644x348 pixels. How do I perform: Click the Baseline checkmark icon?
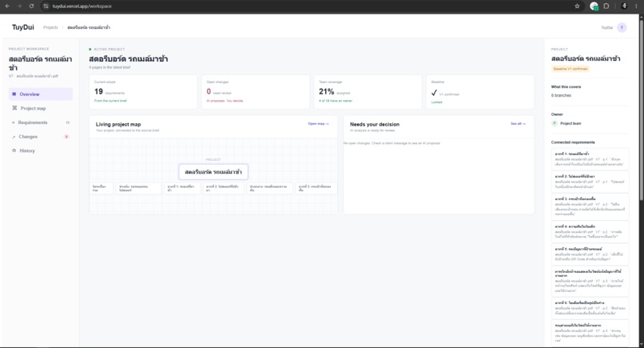click(x=434, y=93)
